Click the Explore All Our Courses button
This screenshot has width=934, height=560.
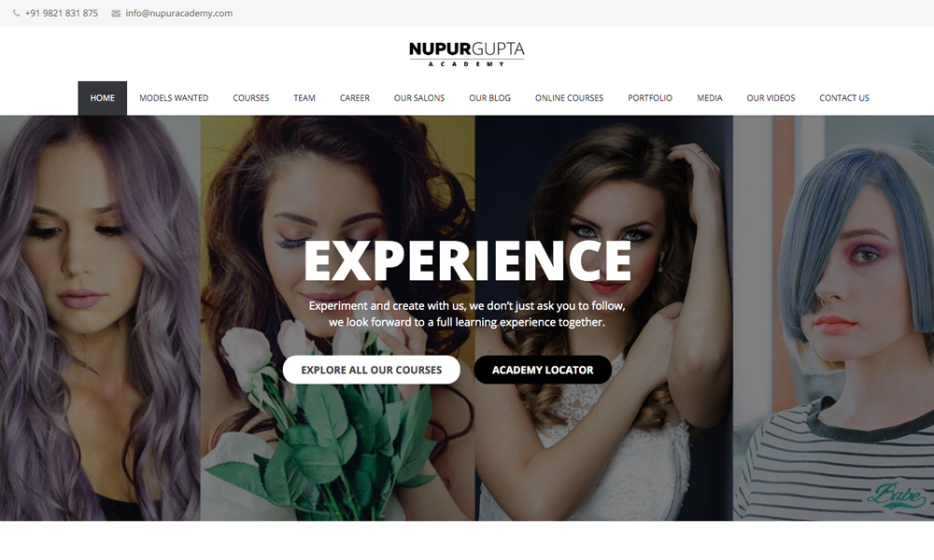[372, 371]
